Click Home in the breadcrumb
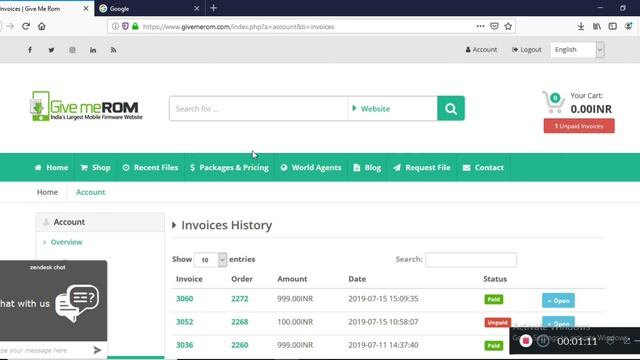This screenshot has height=360, width=640. (47, 192)
